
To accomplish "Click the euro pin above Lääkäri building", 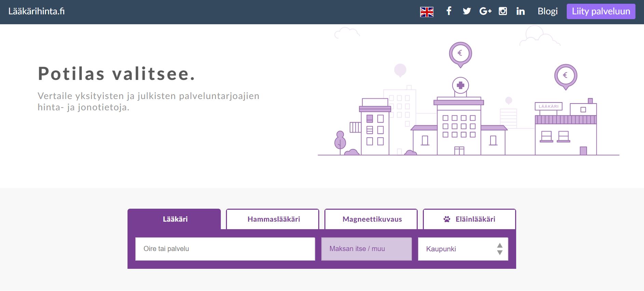I will click(565, 75).
